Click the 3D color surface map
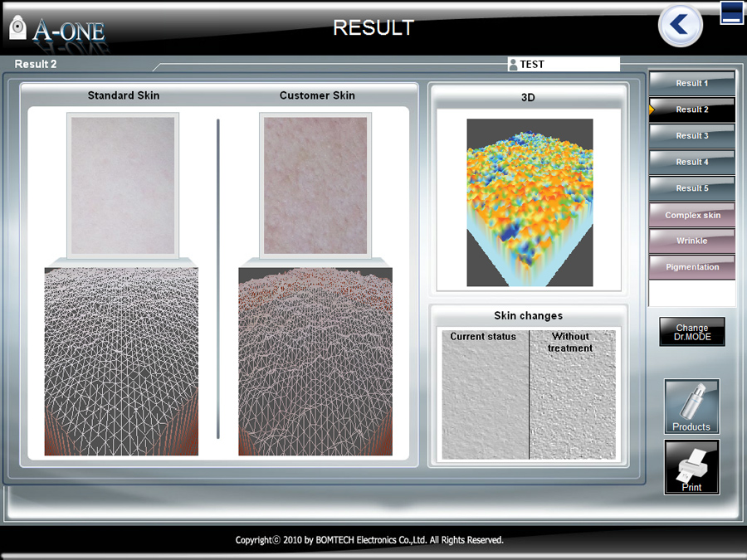Image resolution: width=747 pixels, height=560 pixels. point(530,202)
